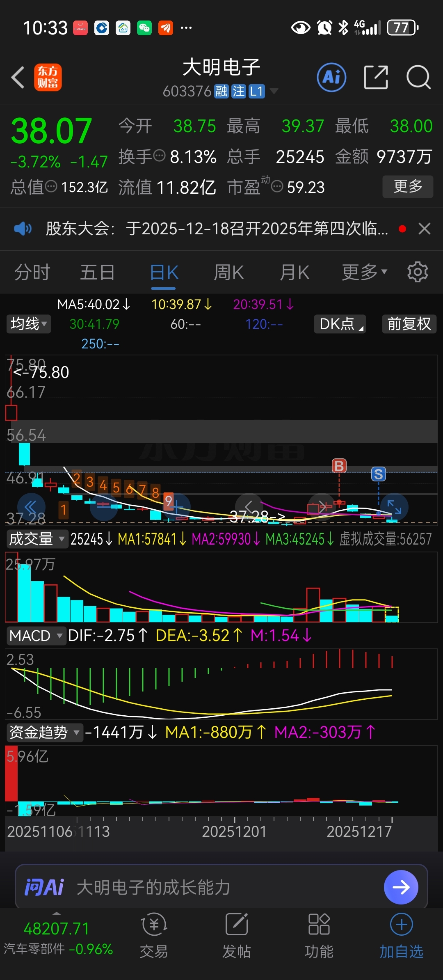Open the 交易 trade button
Viewport: 443px width, 980px height.
click(x=154, y=936)
